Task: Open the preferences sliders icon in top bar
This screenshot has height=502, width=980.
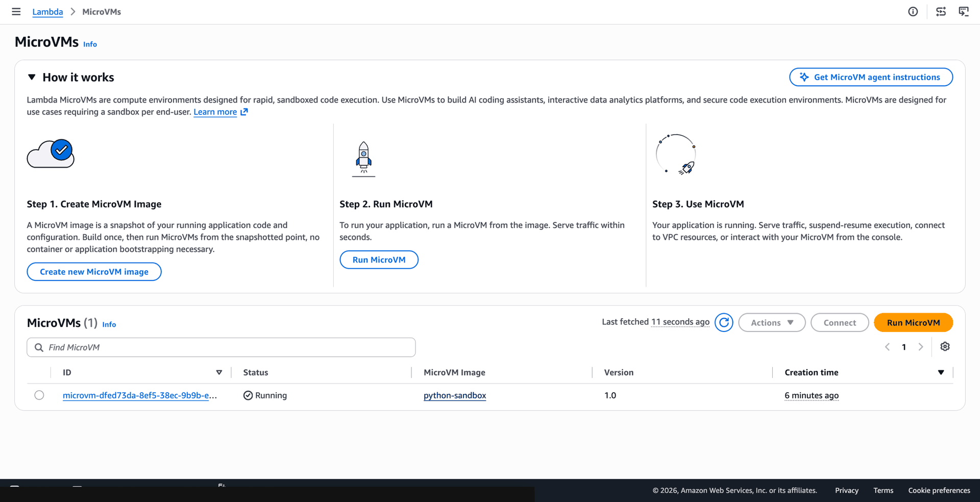Action: 941,12
